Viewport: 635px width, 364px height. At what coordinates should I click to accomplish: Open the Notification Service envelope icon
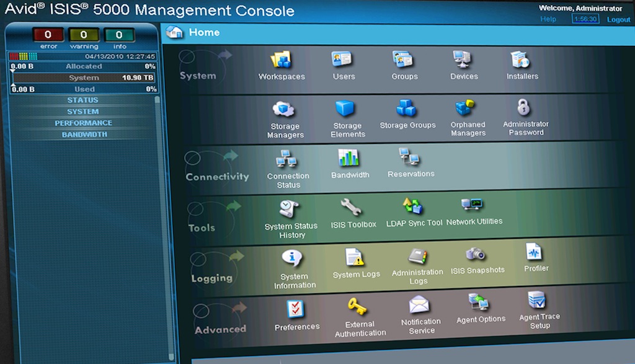420,305
